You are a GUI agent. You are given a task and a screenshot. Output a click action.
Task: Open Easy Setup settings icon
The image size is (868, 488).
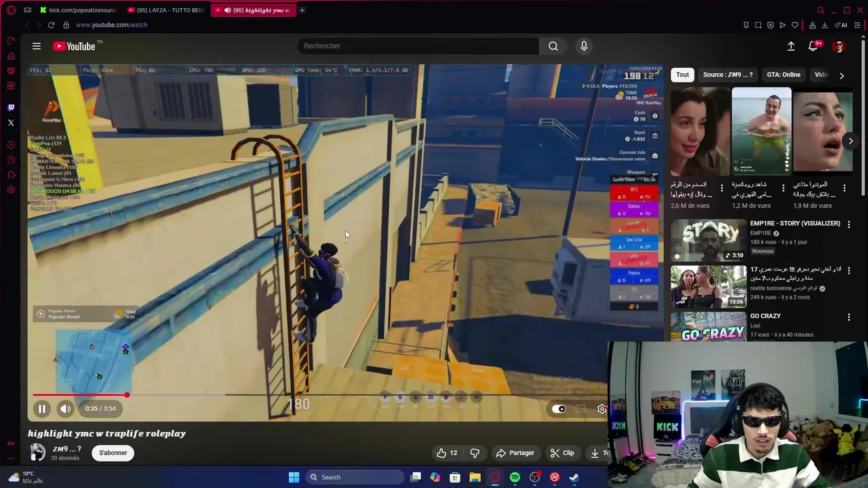click(858, 25)
